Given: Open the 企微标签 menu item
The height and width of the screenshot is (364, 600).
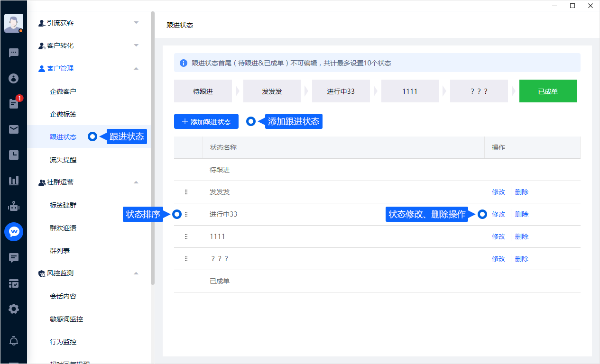Looking at the screenshot, I should pyautogui.click(x=63, y=114).
